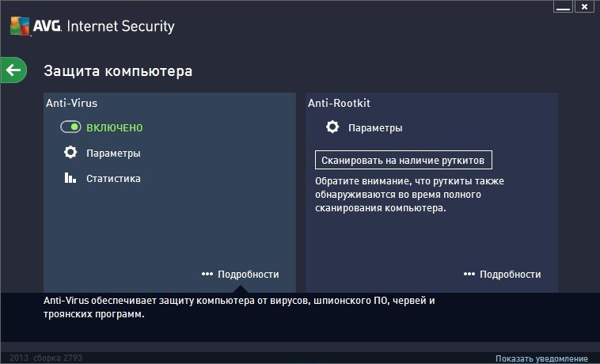Click the AVG logo in the title bar
The width and height of the screenshot is (600, 364).
point(30,27)
